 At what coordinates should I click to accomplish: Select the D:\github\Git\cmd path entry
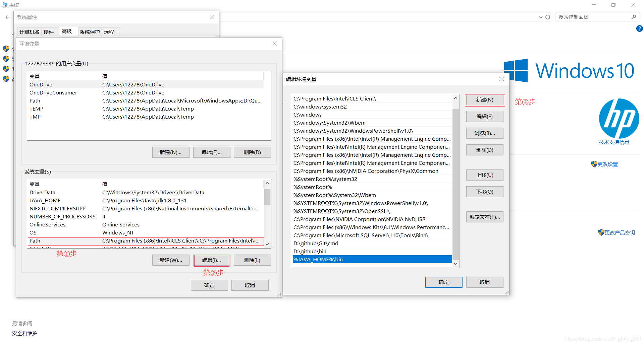click(372, 244)
